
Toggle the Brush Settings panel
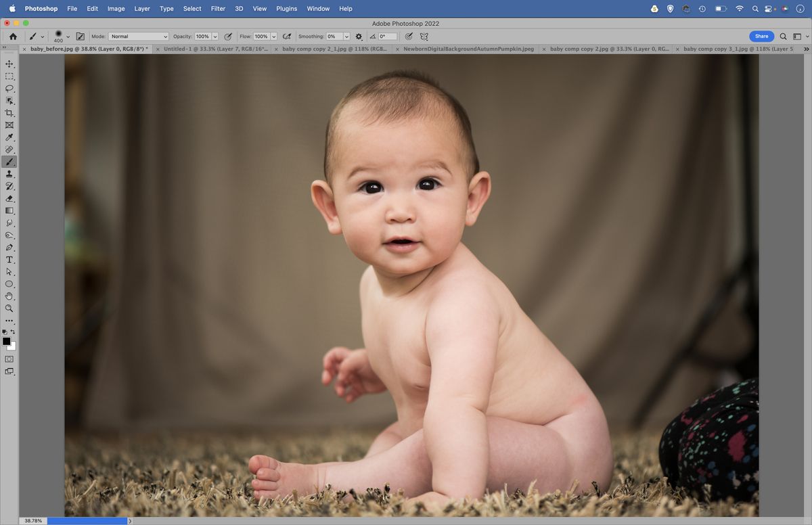tap(81, 37)
